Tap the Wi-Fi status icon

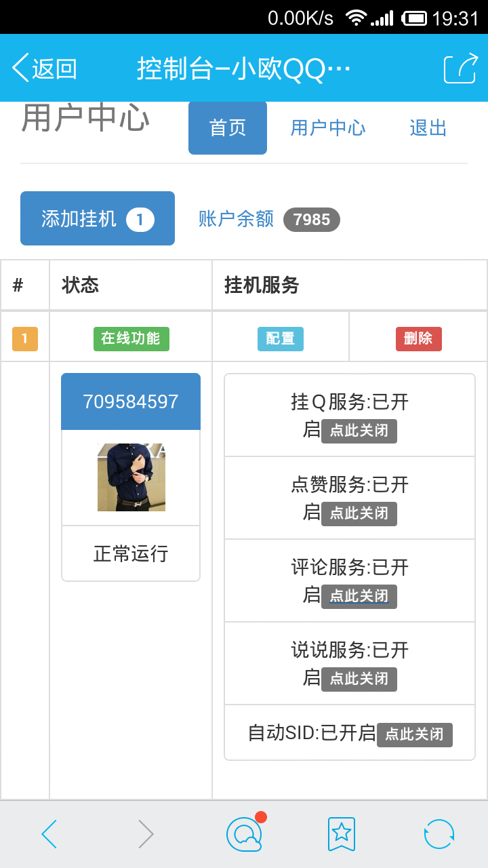click(355, 18)
